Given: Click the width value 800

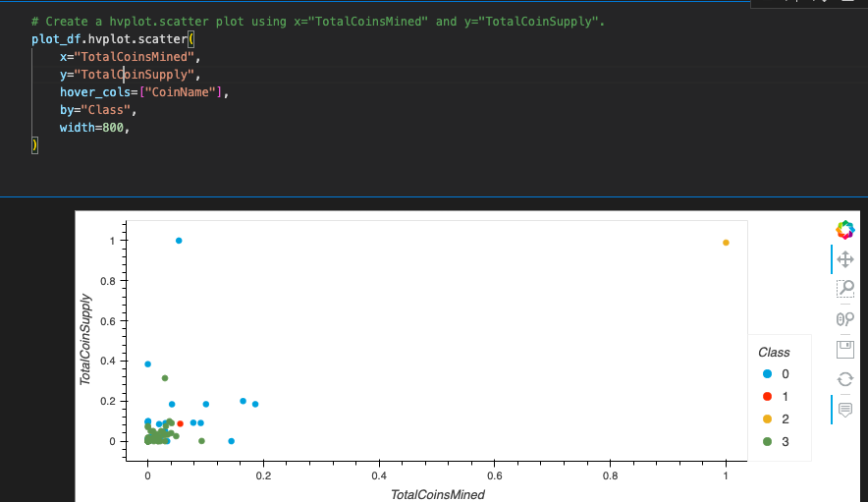Looking at the screenshot, I should [x=113, y=128].
